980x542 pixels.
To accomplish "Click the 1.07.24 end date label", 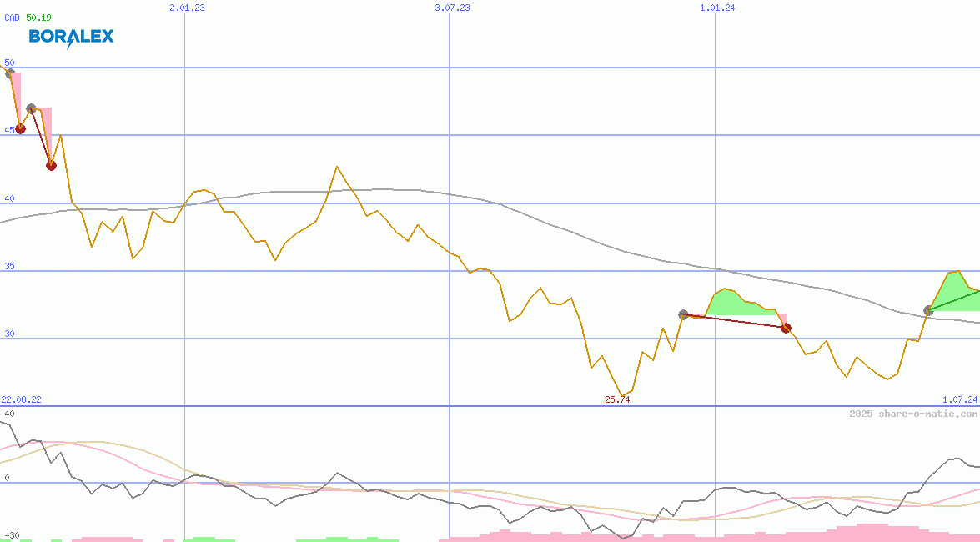I will 960,399.
